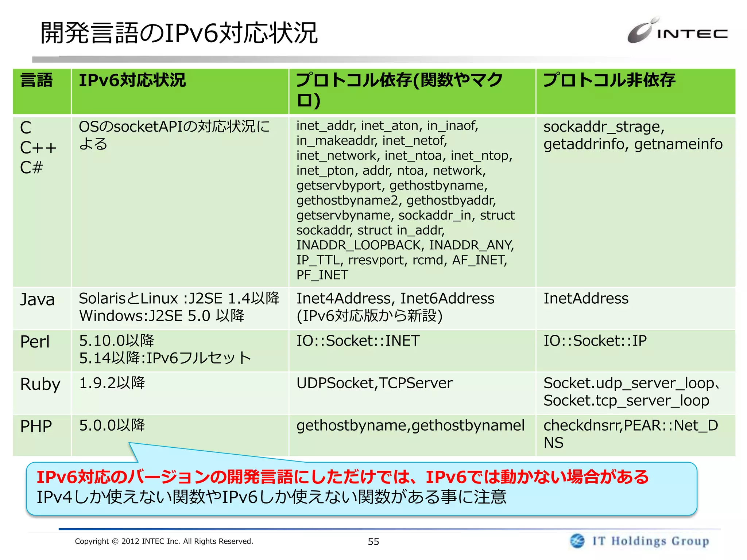Click the IO::Socket::INET cell
Screen dimensions: 747x560
pos(412,350)
